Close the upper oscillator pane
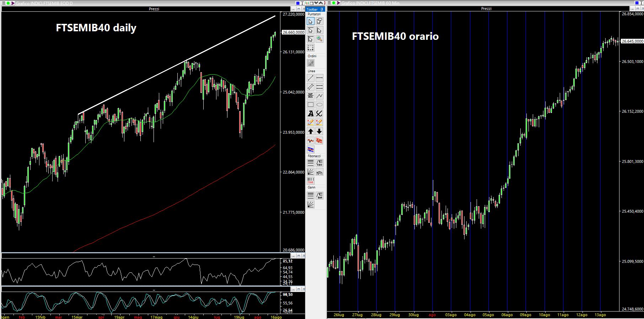644x319 pixels. pos(304,256)
